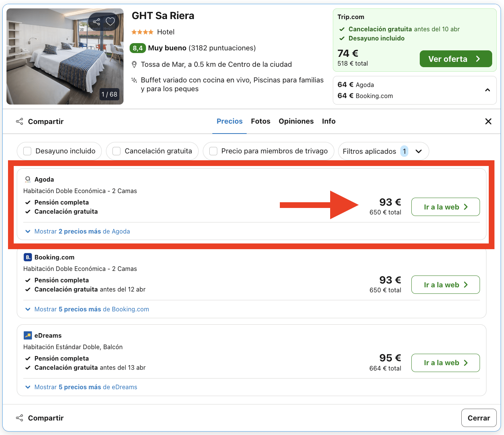
Task: Click the Booking.com logo icon
Action: pos(27,257)
